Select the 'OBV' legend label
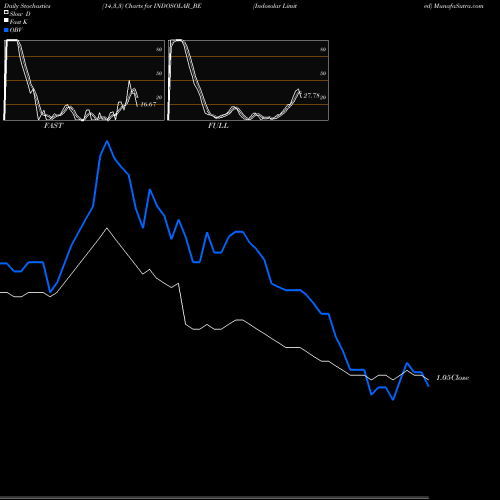This screenshot has height=500, width=500. click(x=16, y=30)
